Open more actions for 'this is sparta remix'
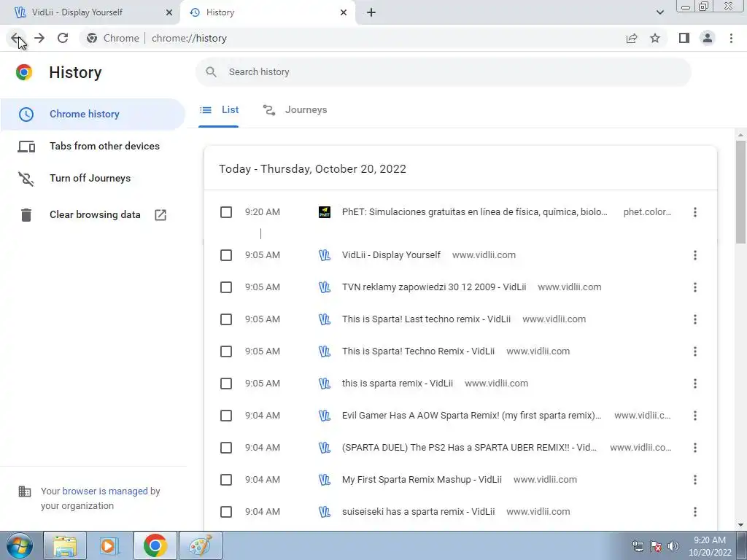The image size is (747, 560). pos(695,384)
